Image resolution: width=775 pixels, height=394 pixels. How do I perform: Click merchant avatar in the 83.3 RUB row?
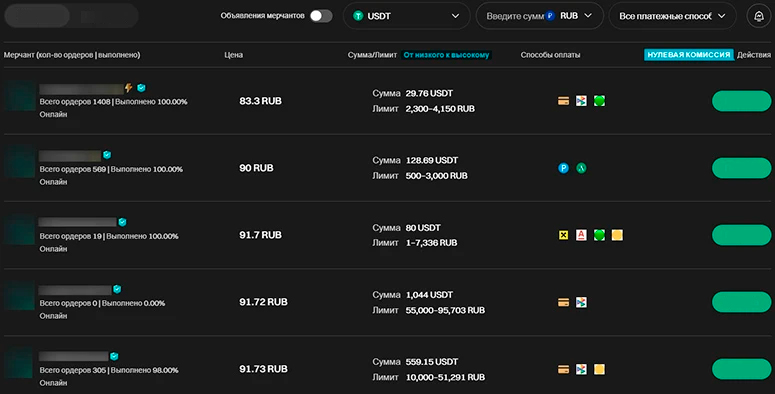point(20,96)
